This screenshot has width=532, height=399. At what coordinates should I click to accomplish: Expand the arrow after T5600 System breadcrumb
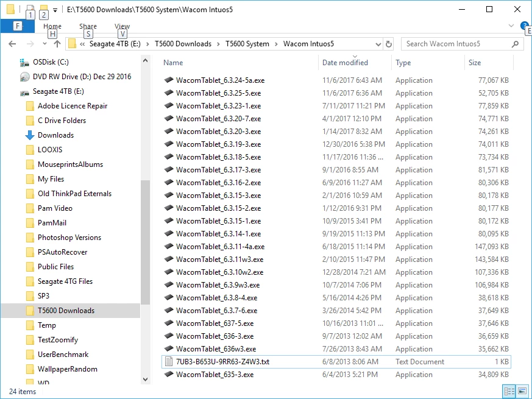[276, 44]
